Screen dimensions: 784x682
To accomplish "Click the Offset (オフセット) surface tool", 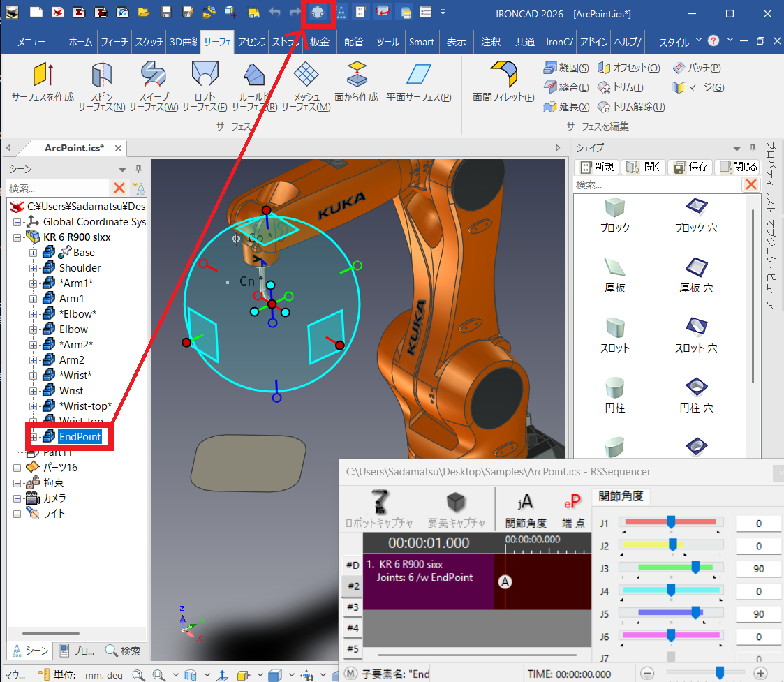I will point(629,68).
